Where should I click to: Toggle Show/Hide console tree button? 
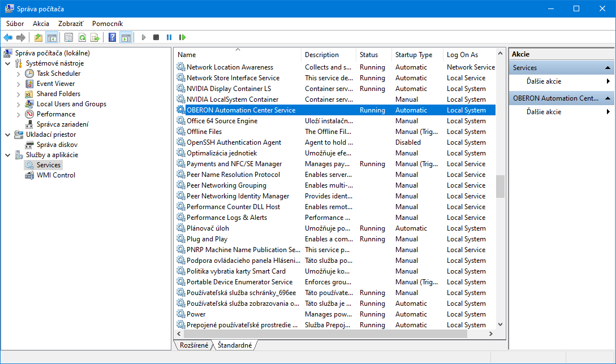pos(51,37)
